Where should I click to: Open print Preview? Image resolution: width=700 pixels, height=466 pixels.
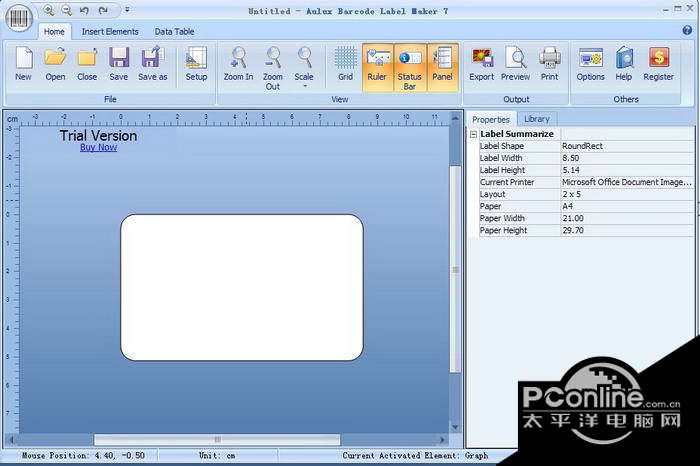pyautogui.click(x=516, y=65)
